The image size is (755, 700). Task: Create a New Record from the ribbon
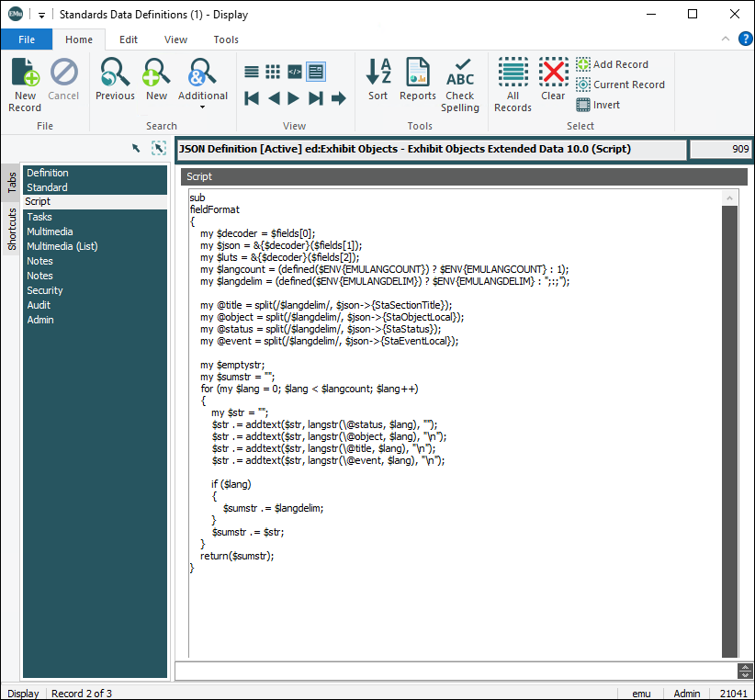(25, 84)
